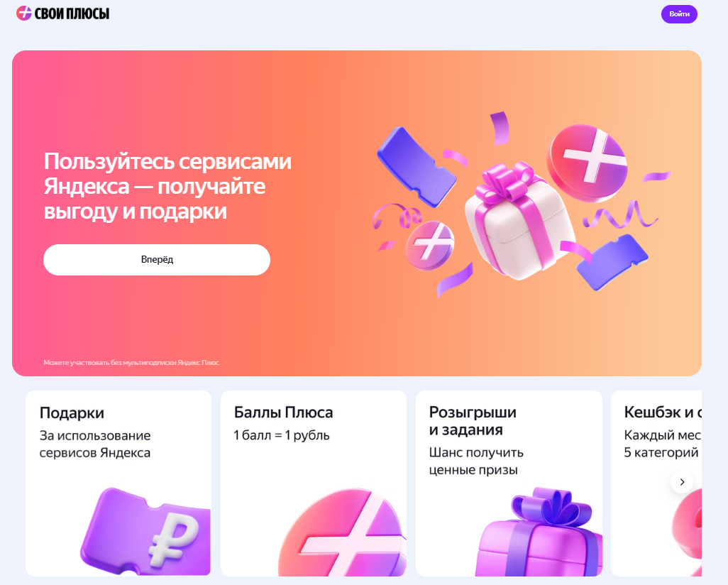Open the Подарки card
728x585 pixels.
[118, 483]
